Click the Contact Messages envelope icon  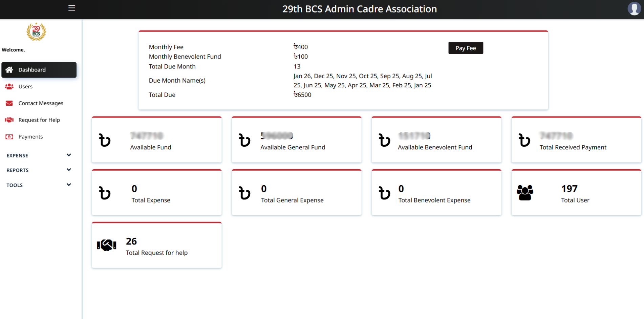pyautogui.click(x=9, y=103)
